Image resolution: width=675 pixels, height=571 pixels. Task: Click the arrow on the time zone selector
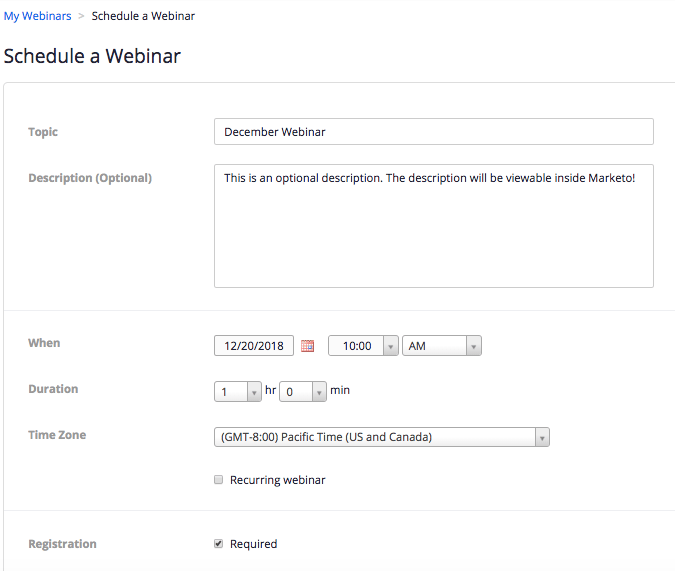[542, 438]
